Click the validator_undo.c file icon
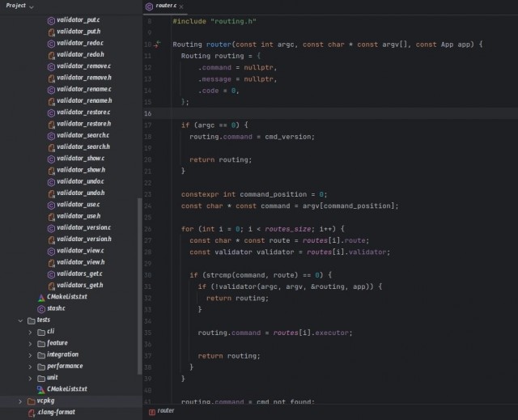Viewport: 518px width, 420px height. click(51, 182)
